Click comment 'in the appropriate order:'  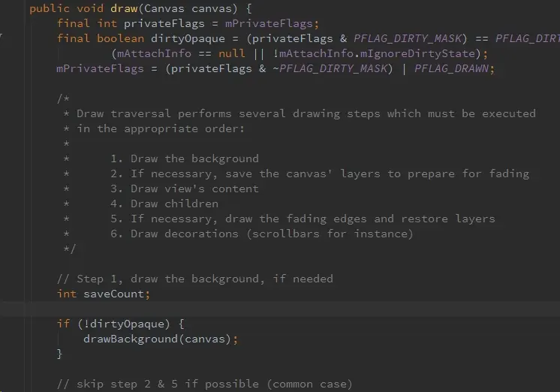[161, 128]
